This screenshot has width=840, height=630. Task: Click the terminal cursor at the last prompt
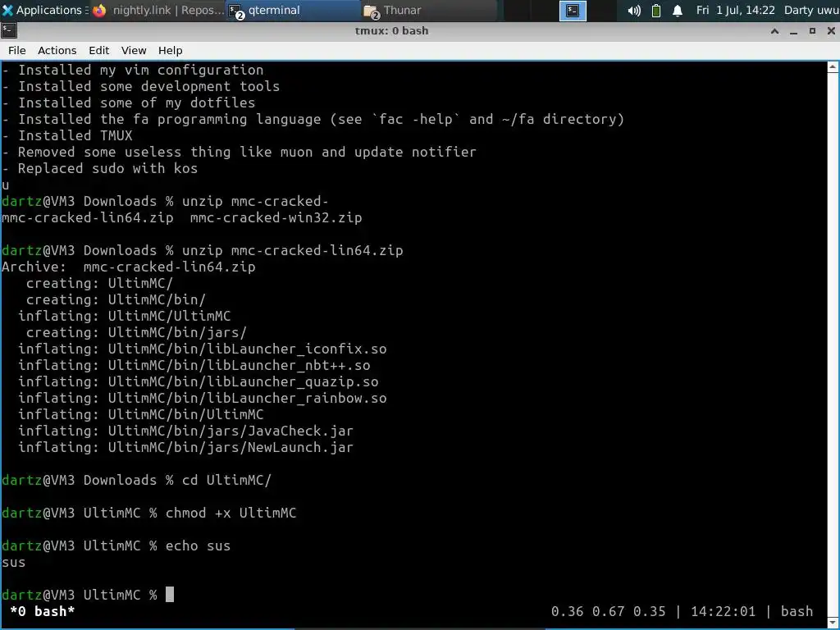169,595
